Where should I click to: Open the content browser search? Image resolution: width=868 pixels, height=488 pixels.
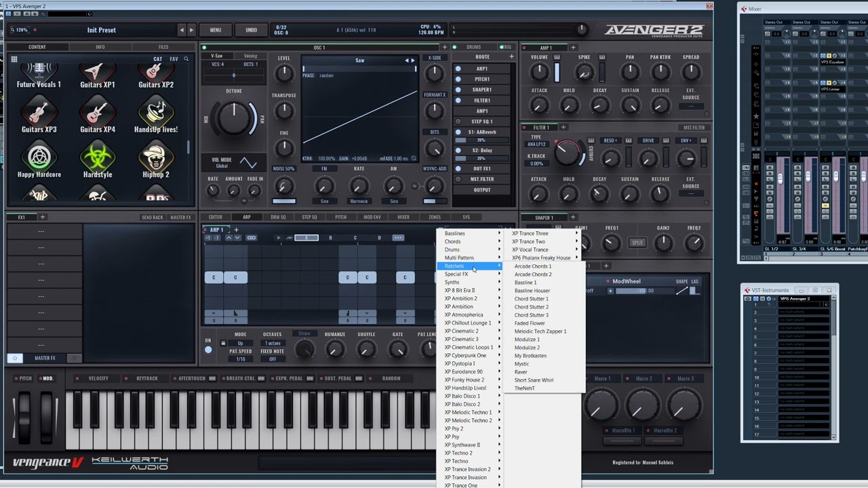pyautogui.click(x=186, y=59)
